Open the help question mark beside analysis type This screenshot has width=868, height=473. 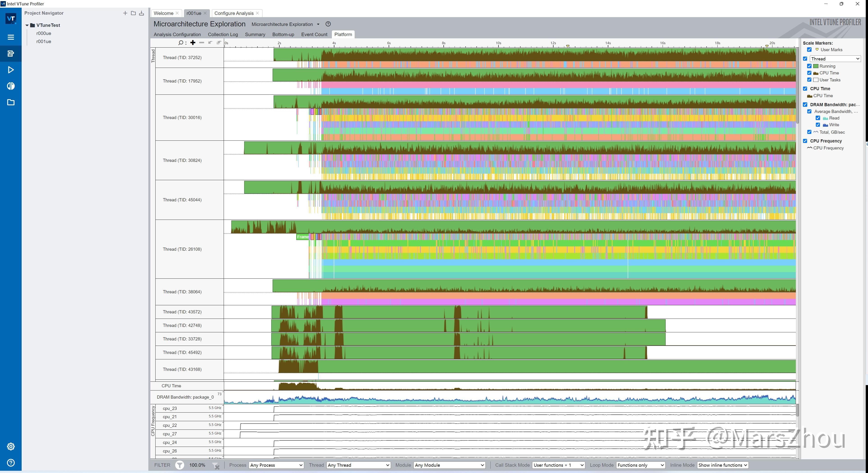click(x=328, y=24)
